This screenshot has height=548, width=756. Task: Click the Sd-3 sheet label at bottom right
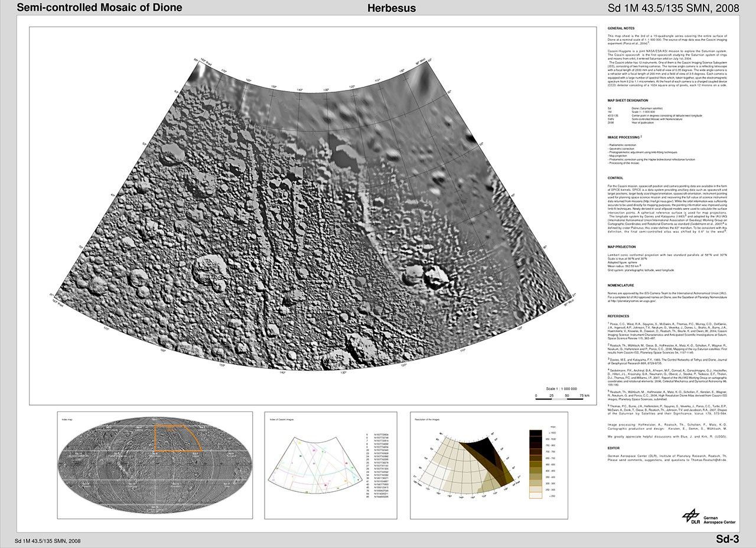pos(727,539)
